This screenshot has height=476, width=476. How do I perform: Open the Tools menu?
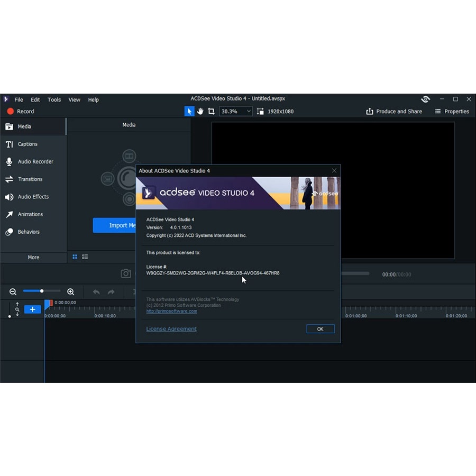point(54,99)
